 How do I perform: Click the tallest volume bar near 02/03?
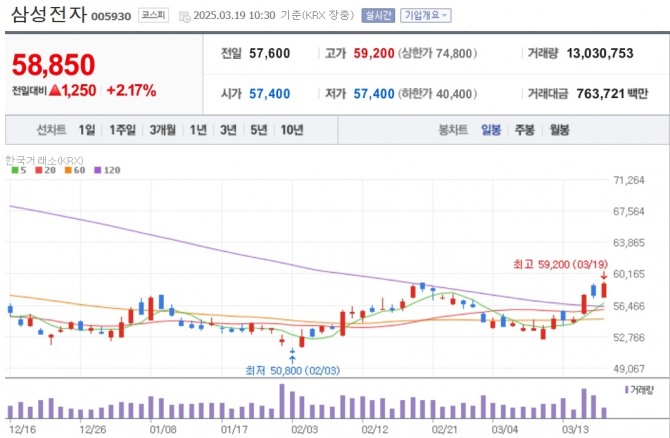coord(282,401)
